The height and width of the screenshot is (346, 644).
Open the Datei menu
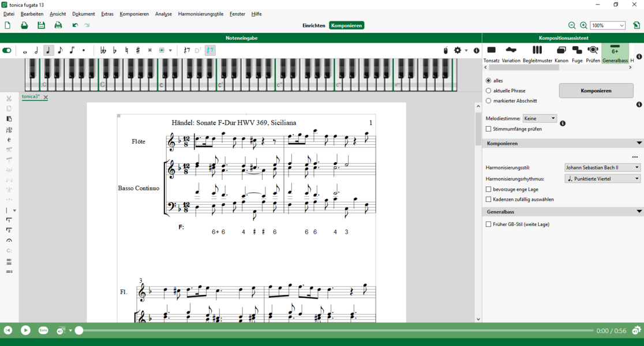pos(9,14)
